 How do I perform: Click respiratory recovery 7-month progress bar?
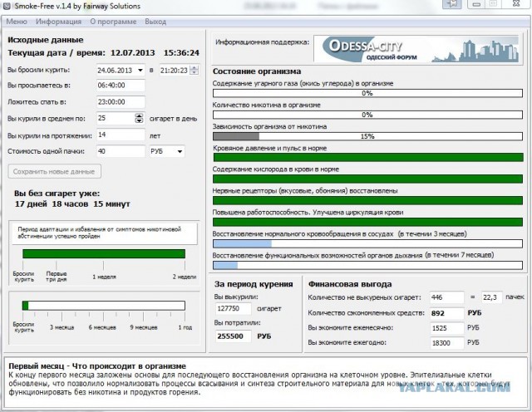coord(367,265)
